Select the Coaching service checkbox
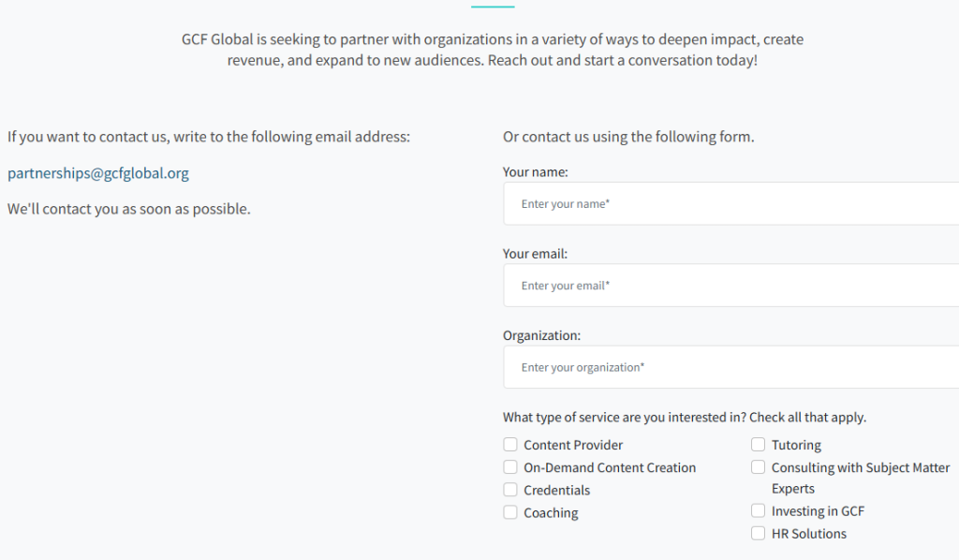This screenshot has width=959, height=560. pos(510,512)
